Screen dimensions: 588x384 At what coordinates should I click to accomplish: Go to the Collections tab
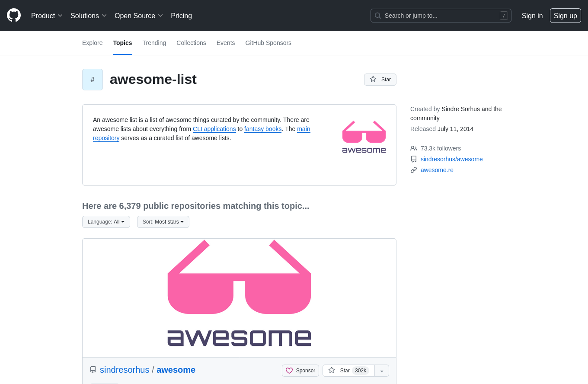[x=191, y=43]
